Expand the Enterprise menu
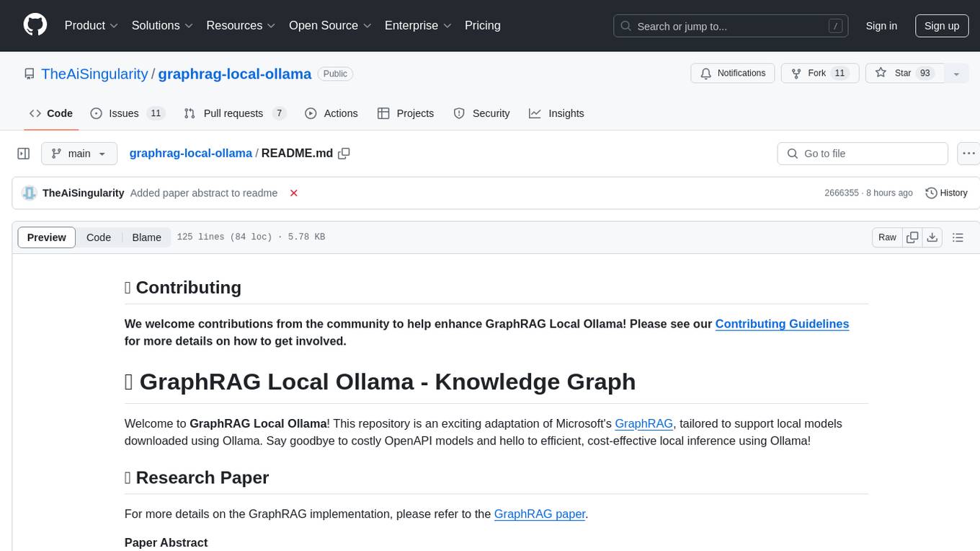 pos(418,25)
